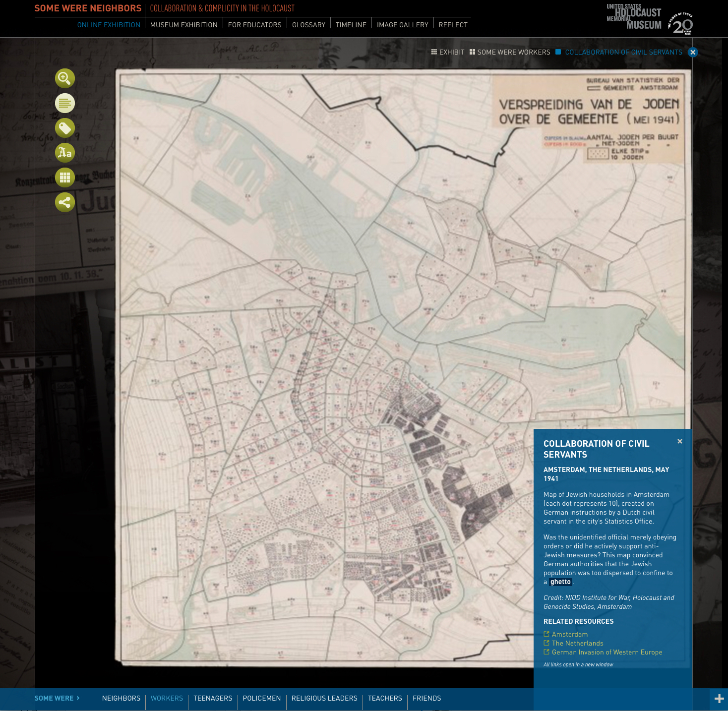728x711 pixels.
Task: Click the Holocaust Memorial Museum logo
Action: 649,19
